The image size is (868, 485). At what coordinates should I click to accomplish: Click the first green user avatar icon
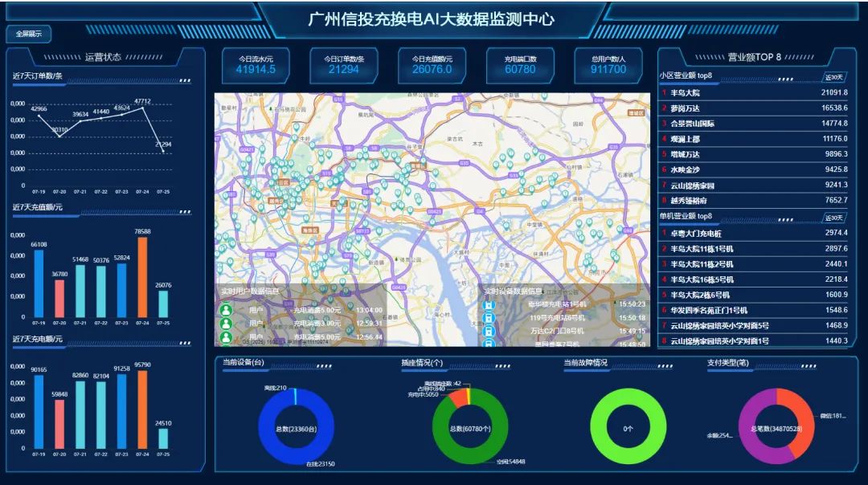tap(227, 309)
